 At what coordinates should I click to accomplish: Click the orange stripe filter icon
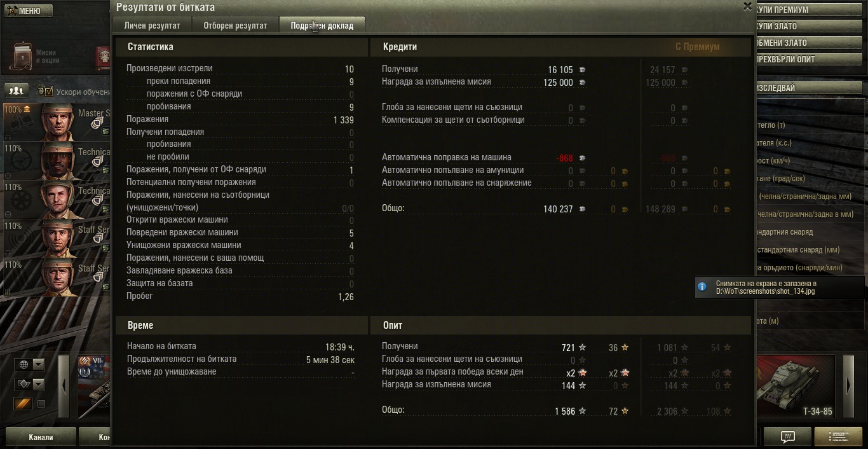pyautogui.click(x=24, y=404)
